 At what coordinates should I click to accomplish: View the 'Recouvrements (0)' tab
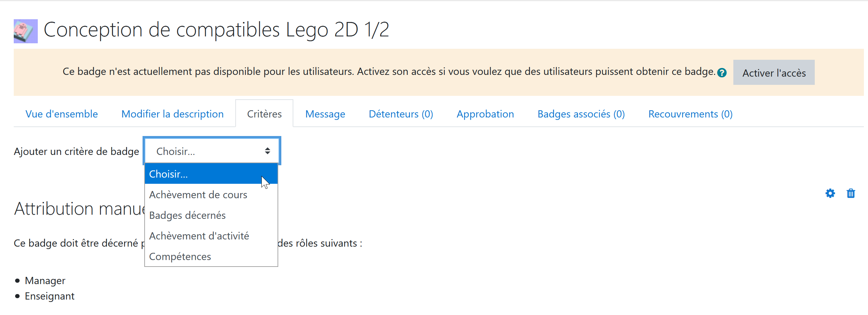tap(690, 114)
